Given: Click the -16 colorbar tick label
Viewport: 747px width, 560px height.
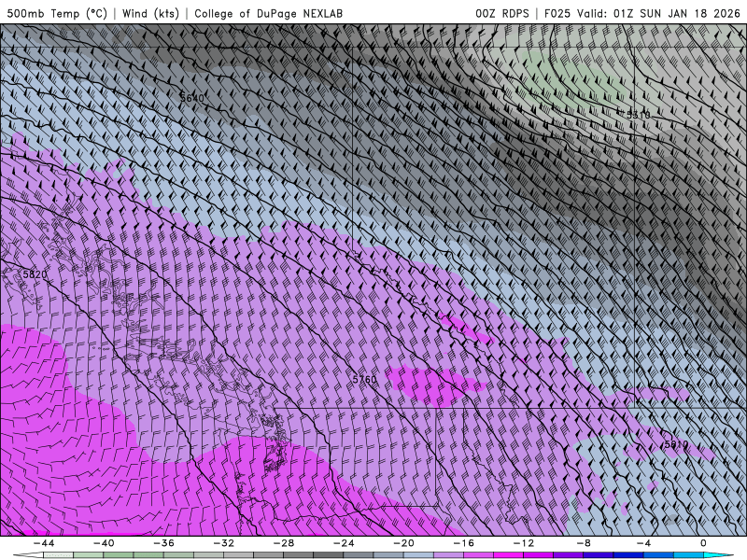Looking at the screenshot, I should [463, 543].
